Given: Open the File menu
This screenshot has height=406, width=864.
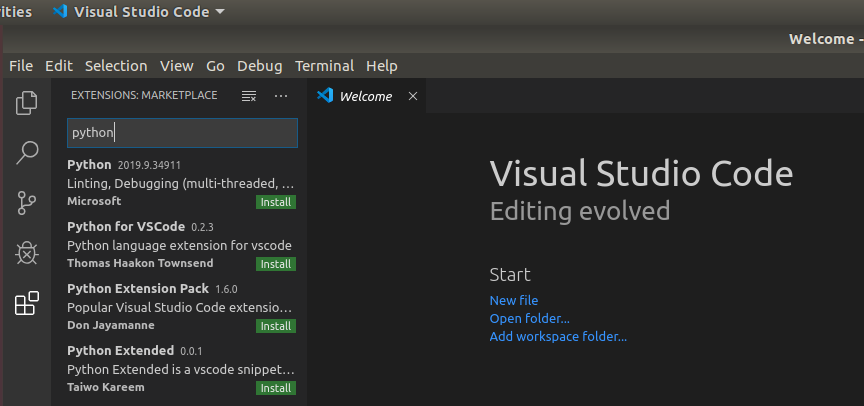Looking at the screenshot, I should [21, 66].
